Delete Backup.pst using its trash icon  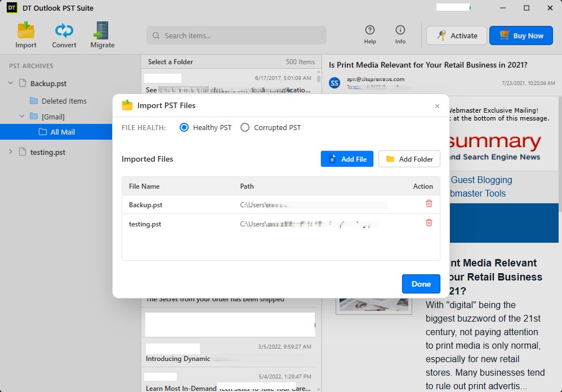click(429, 203)
